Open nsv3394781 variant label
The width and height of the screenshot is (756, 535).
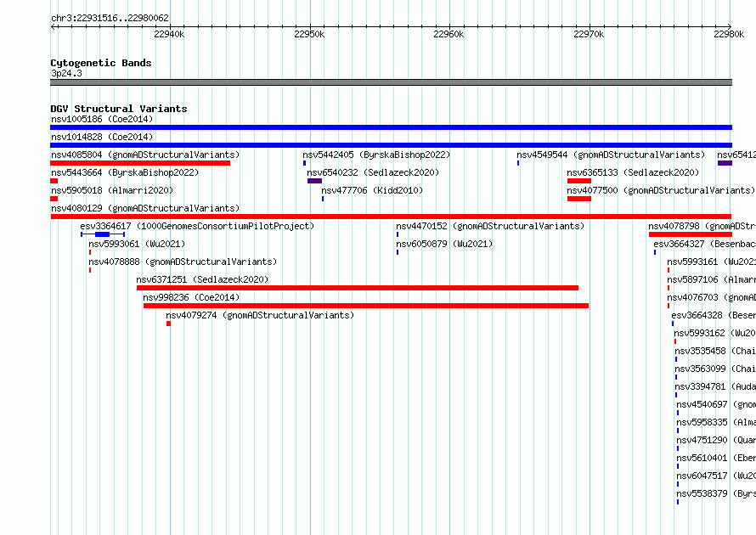click(x=715, y=386)
